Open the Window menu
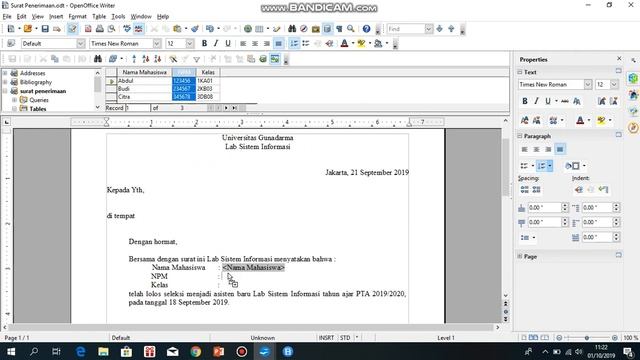 (x=141, y=16)
